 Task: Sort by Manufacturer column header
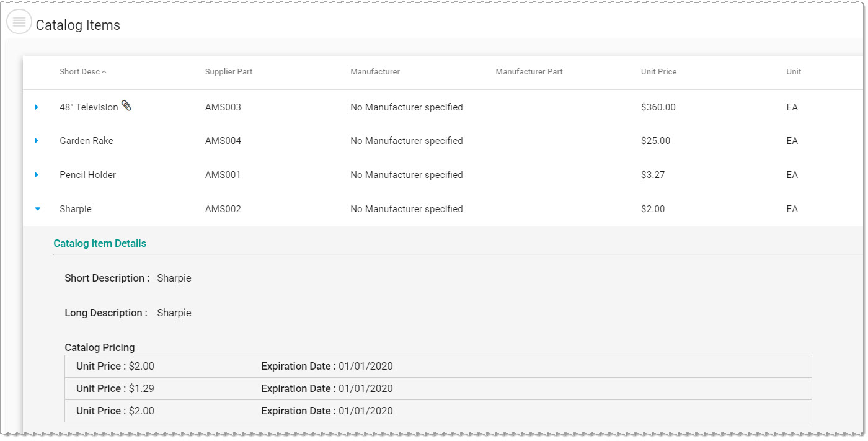[375, 72]
